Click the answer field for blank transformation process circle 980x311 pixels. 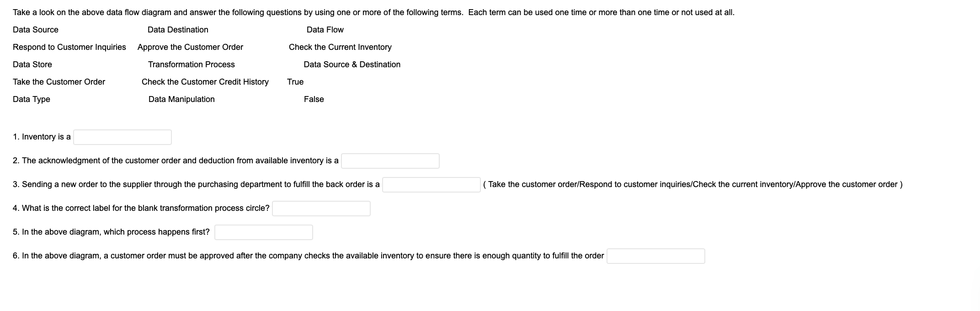pos(321,208)
